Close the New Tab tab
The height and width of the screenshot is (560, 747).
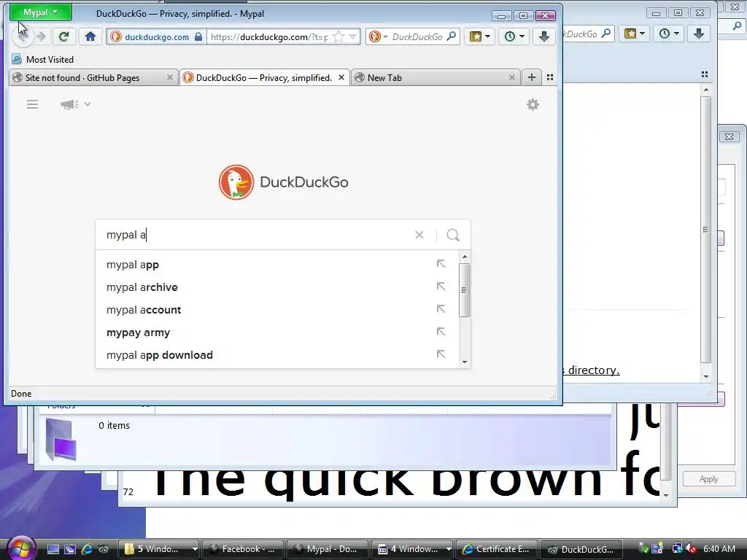click(511, 77)
